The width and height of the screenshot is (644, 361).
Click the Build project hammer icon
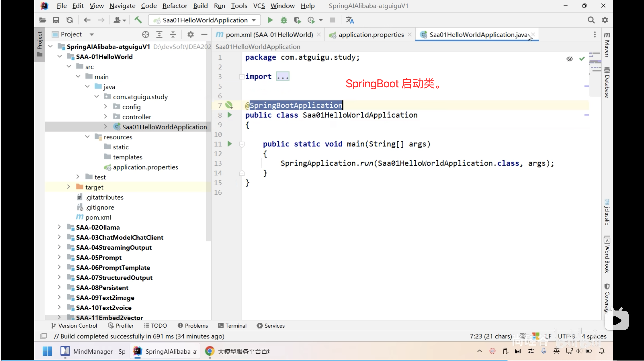(138, 20)
